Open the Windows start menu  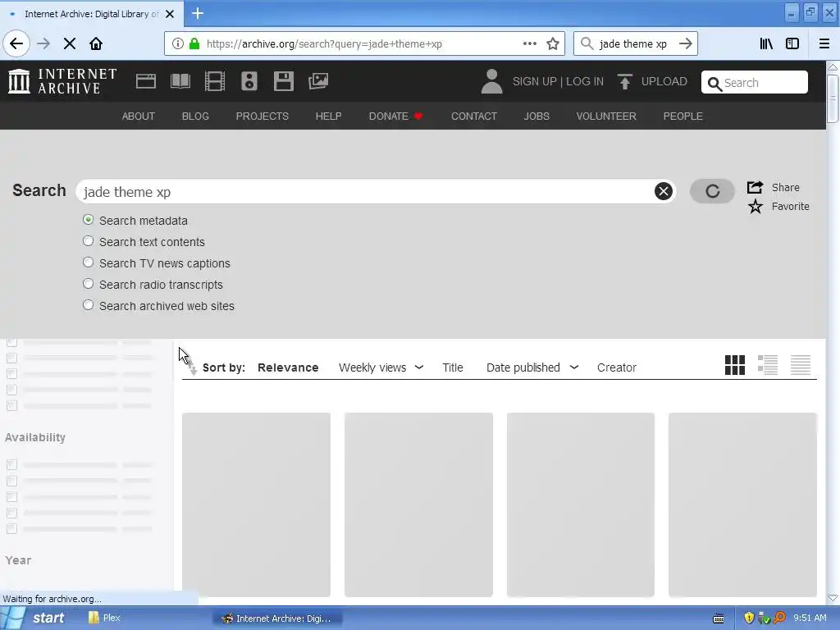[x=39, y=619]
